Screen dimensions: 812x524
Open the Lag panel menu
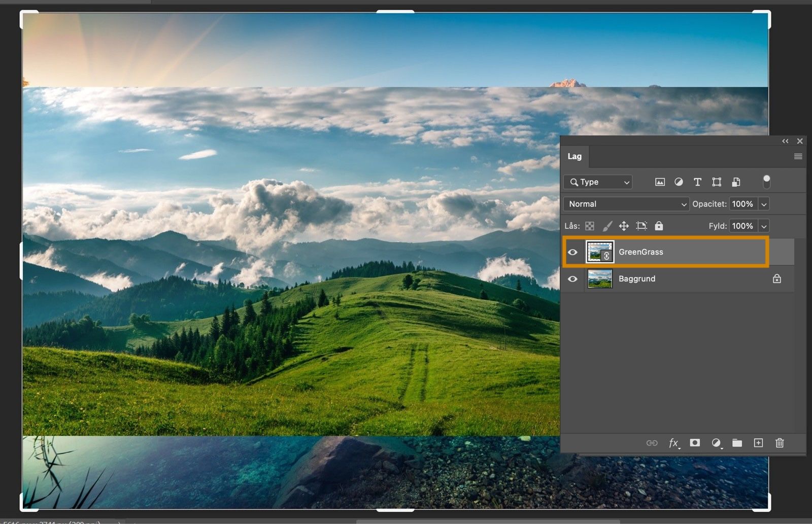pyautogui.click(x=798, y=156)
